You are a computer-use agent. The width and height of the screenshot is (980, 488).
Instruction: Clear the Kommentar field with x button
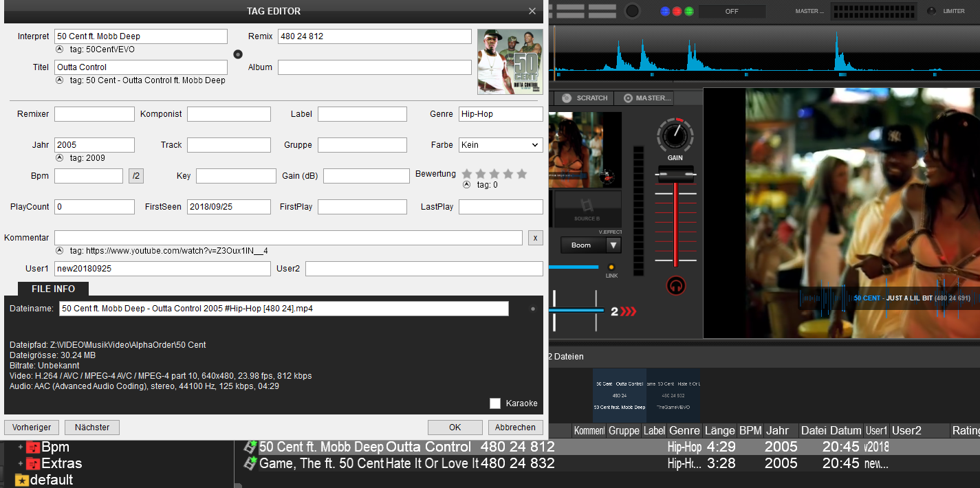[x=536, y=238]
